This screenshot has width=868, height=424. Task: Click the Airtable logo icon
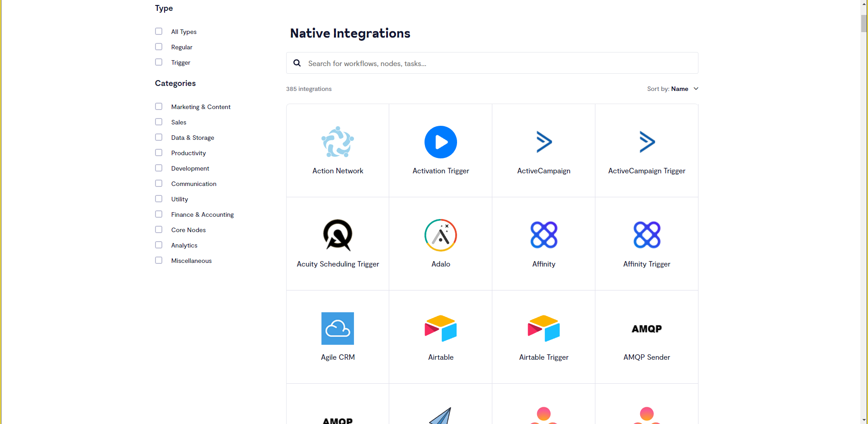(x=441, y=329)
